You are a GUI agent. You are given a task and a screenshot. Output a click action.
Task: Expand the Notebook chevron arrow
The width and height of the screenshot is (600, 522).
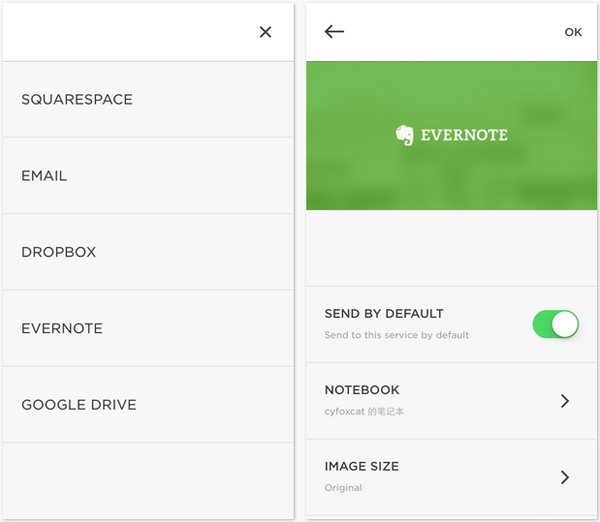coord(565,401)
